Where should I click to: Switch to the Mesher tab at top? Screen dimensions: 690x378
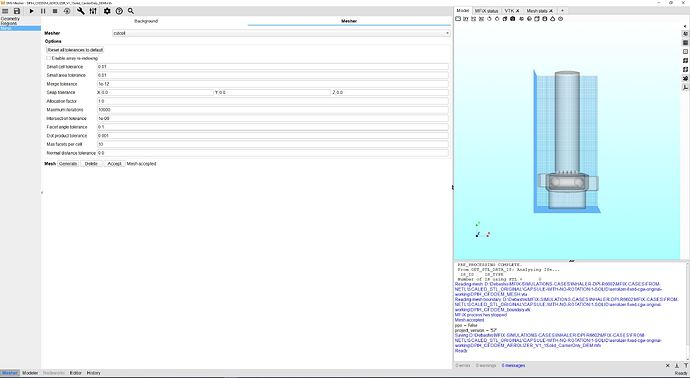(349, 21)
